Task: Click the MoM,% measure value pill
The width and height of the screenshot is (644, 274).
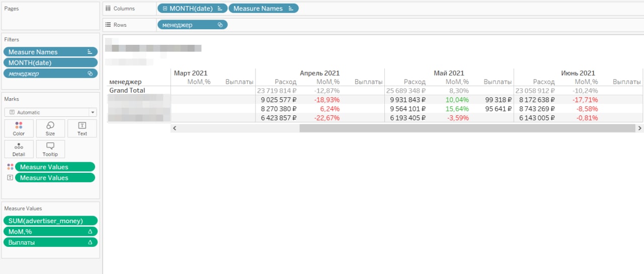Action: 50,232
